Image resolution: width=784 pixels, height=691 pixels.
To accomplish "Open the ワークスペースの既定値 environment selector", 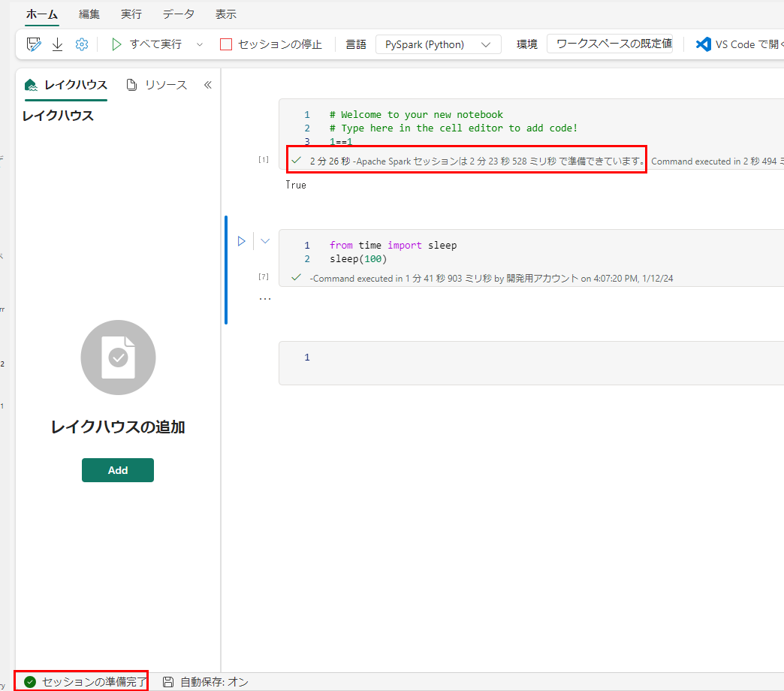I will pyautogui.click(x=610, y=44).
